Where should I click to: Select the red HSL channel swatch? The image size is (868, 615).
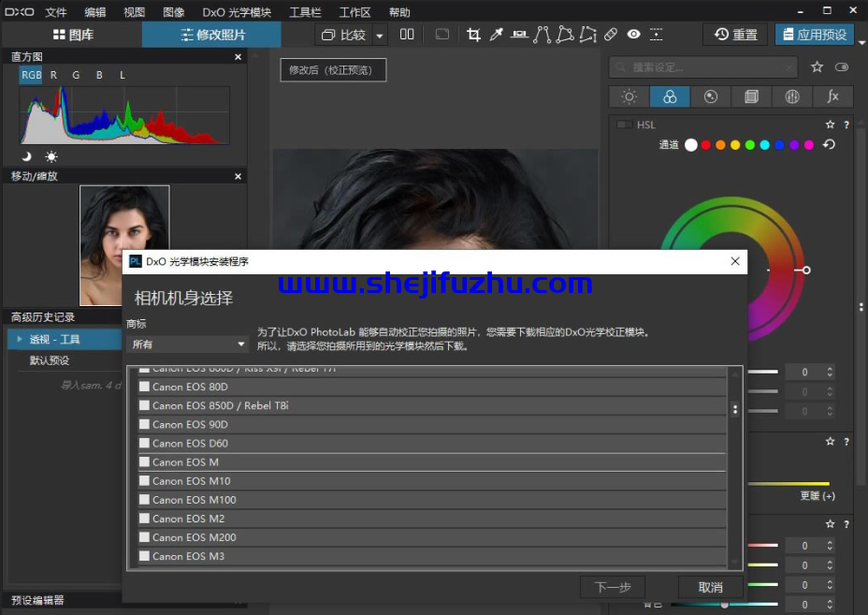click(706, 145)
